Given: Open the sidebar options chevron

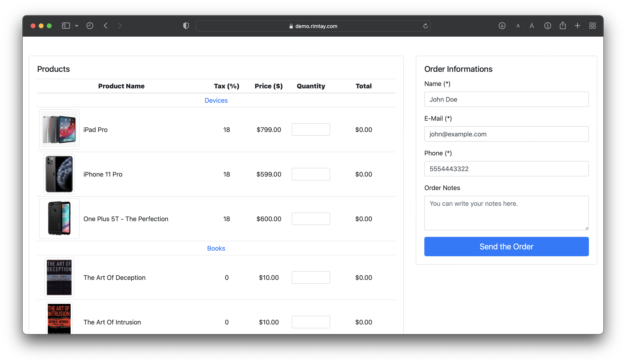Looking at the screenshot, I should pos(76,26).
